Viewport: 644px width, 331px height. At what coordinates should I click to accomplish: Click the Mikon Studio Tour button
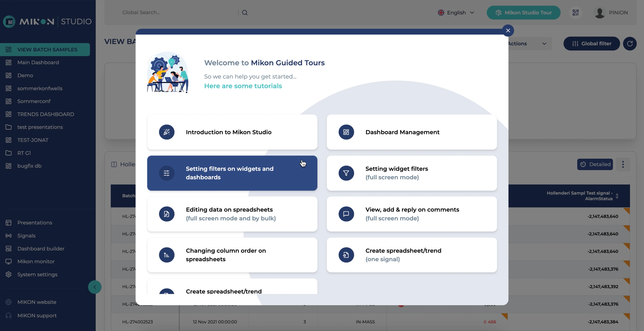(523, 12)
